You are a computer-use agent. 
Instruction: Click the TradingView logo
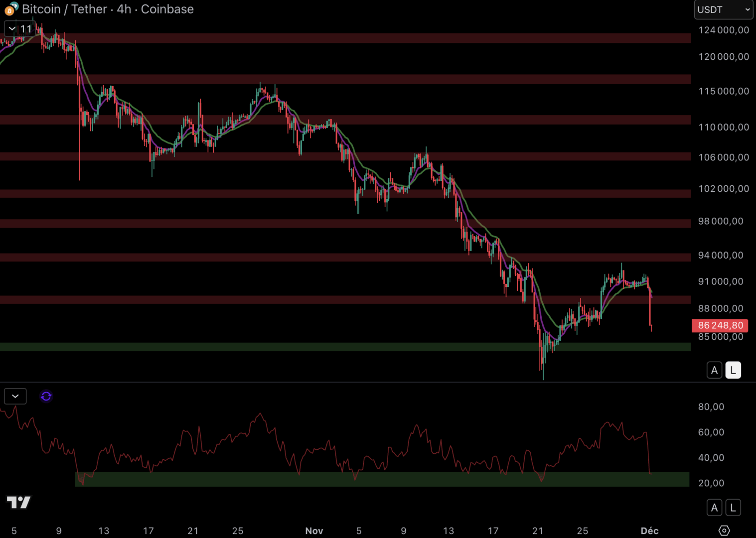[x=18, y=502]
